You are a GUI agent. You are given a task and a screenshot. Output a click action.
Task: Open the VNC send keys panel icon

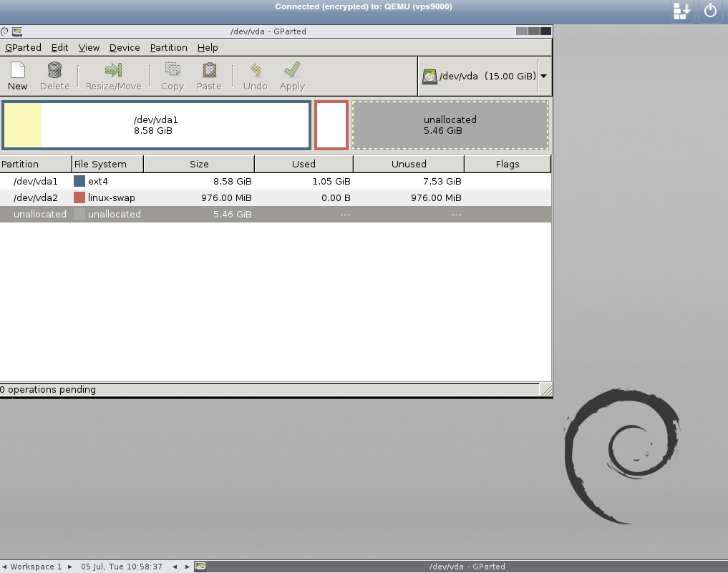682,11
